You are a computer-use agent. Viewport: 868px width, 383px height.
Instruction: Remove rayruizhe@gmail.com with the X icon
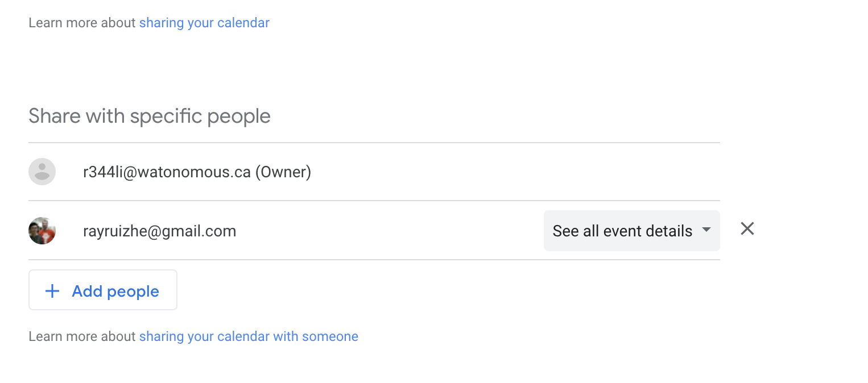[x=747, y=229]
